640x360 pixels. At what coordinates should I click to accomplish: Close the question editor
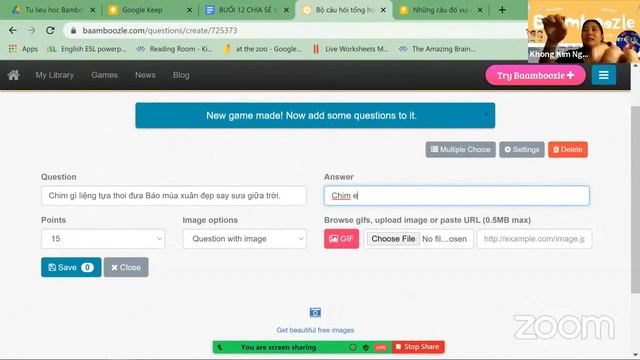click(126, 267)
